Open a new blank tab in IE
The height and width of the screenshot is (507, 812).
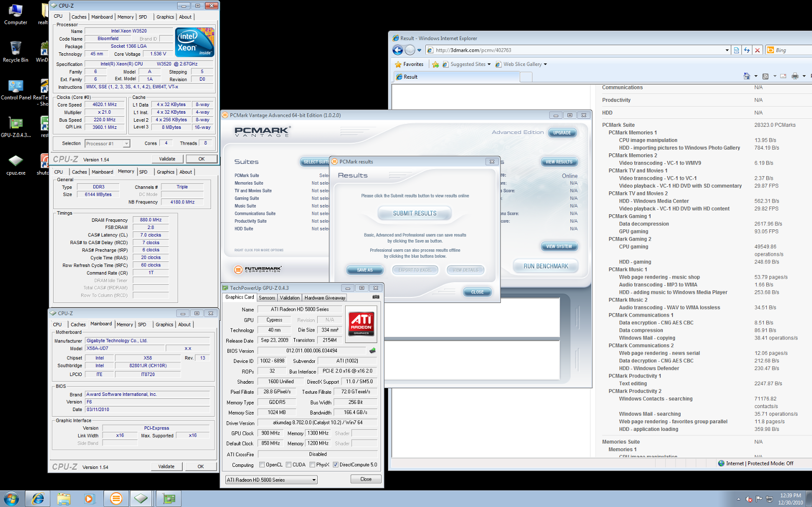tap(526, 77)
